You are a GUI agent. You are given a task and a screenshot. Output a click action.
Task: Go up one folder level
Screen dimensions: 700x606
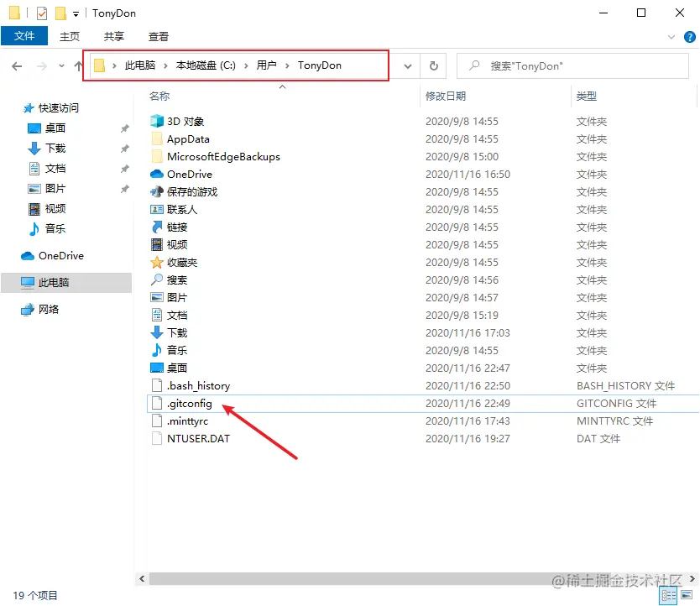coord(79,66)
